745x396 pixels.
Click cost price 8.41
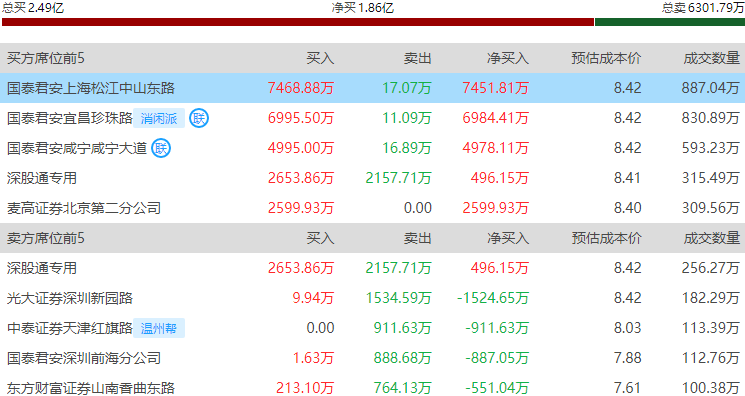coord(627,178)
